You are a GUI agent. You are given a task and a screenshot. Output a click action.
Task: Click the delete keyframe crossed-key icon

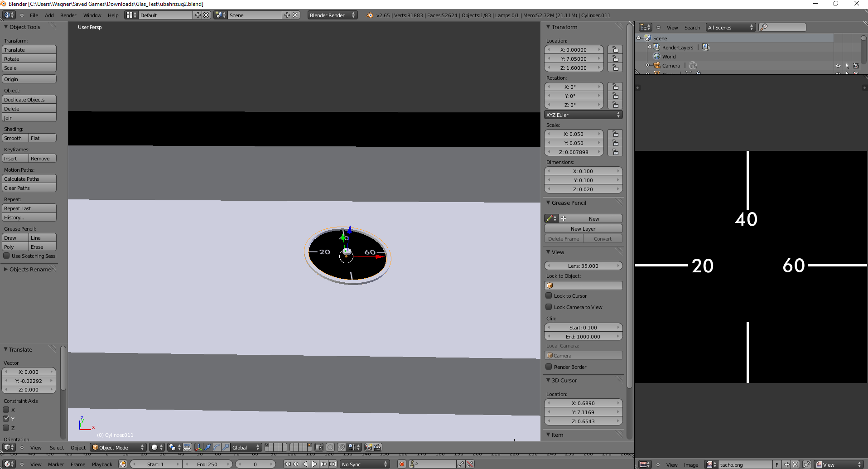point(470,464)
